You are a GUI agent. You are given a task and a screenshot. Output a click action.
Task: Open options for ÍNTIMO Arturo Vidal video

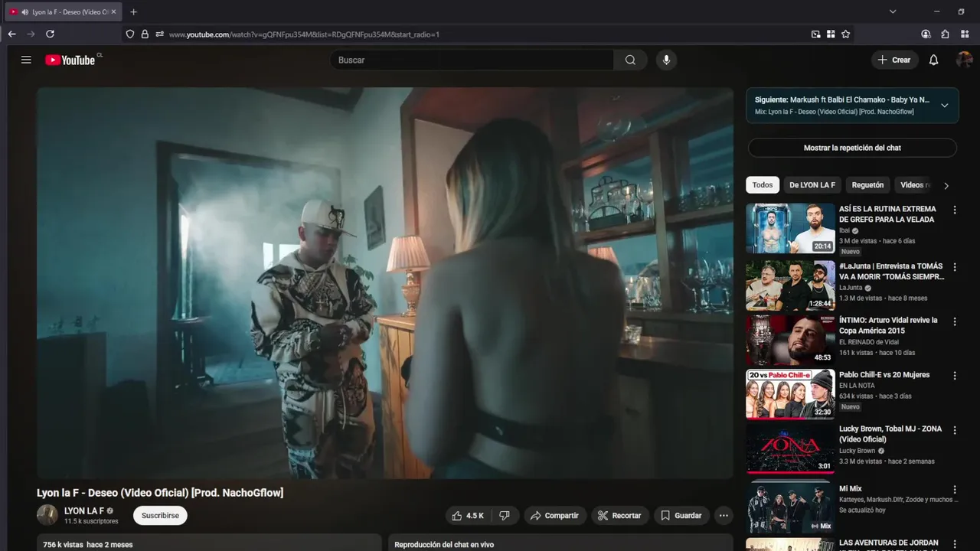[x=954, y=321]
